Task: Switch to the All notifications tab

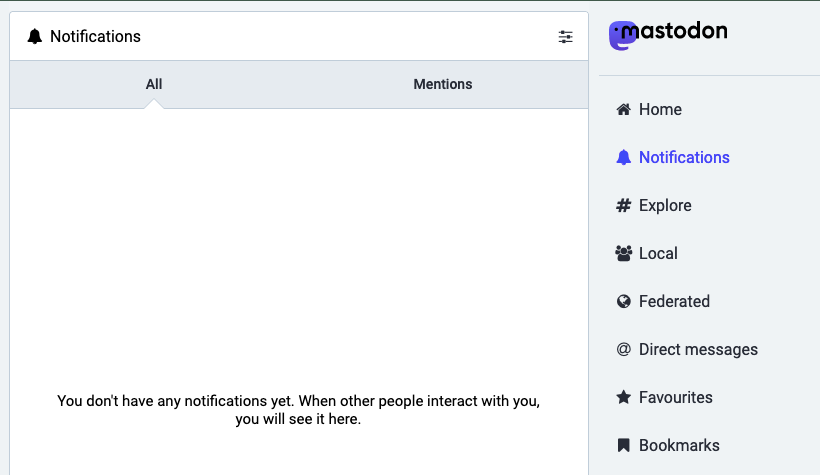Action: point(154,85)
